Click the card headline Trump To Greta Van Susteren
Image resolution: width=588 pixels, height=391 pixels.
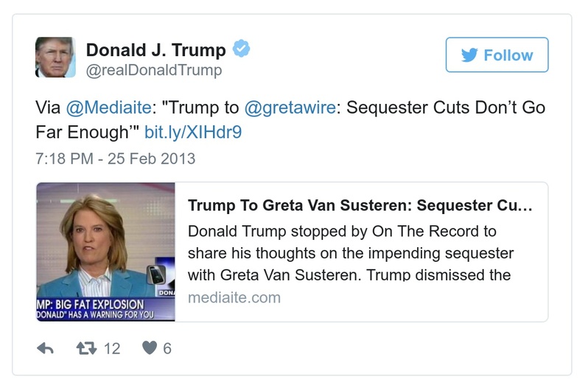click(359, 205)
